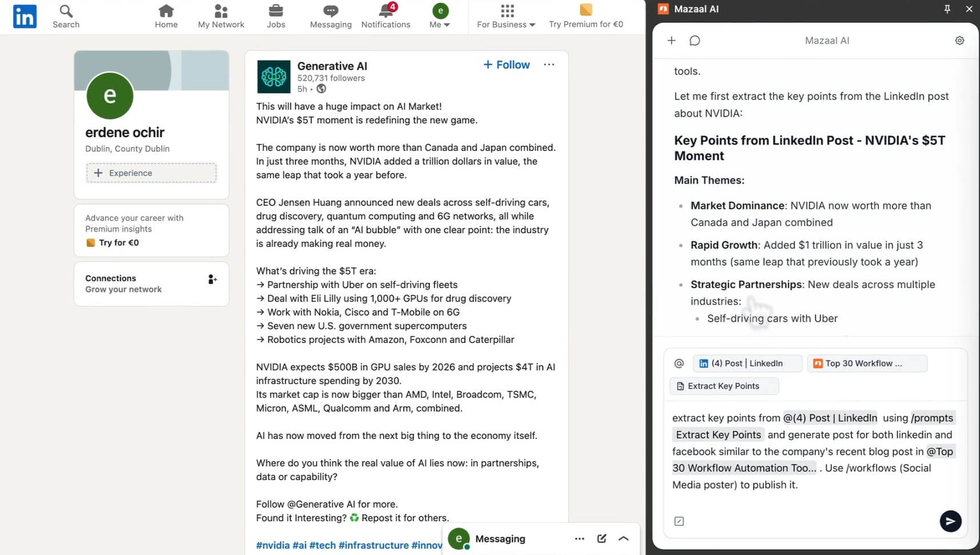Compose new message icon in Messaging

pyautogui.click(x=601, y=538)
